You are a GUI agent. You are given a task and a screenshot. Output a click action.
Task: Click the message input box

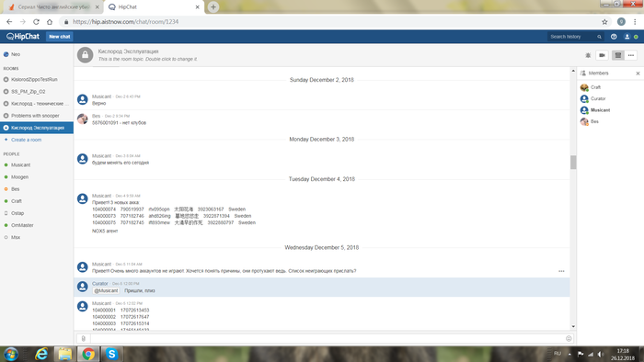(328, 339)
